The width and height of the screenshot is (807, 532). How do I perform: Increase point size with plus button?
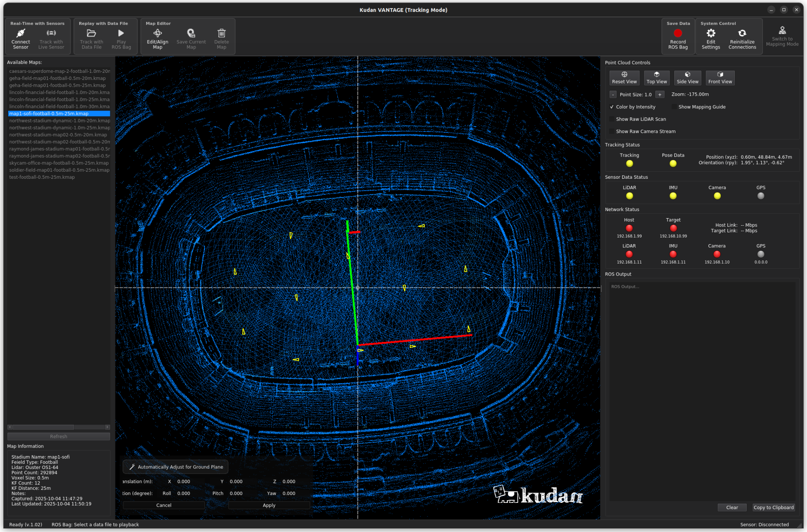click(x=660, y=95)
